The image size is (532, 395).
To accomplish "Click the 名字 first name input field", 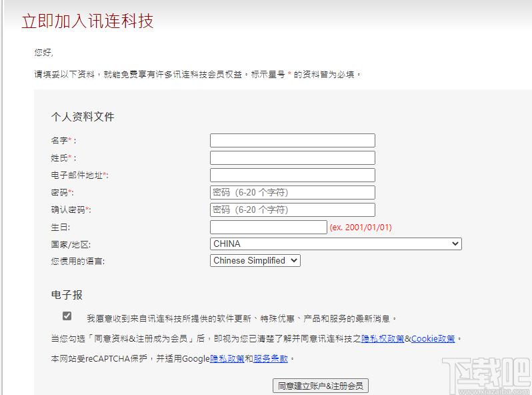I will 293,140.
